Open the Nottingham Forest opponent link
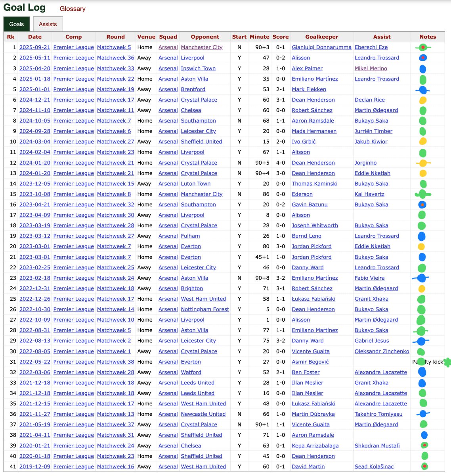The height and width of the screenshot is (476, 451). coord(205,309)
